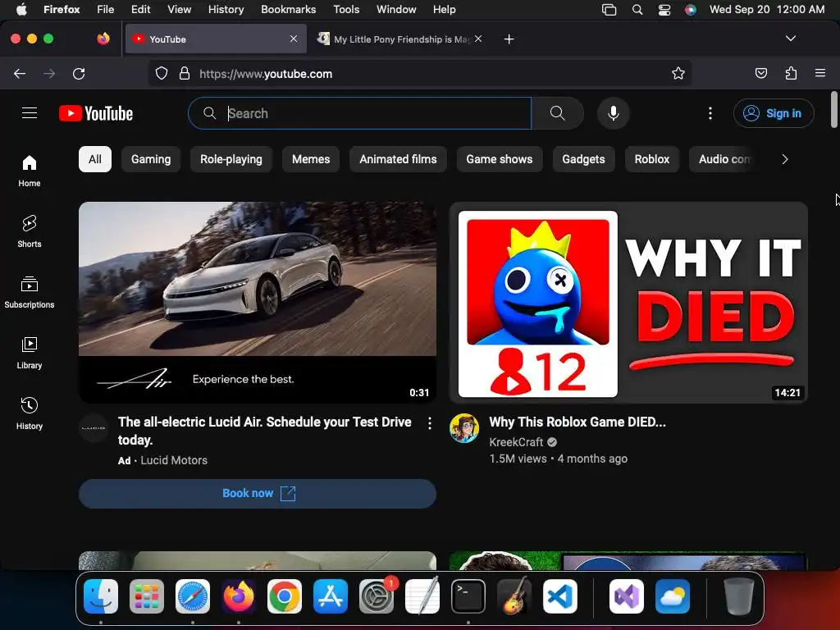
Task: Select the Game shows filter chip
Action: [500, 159]
